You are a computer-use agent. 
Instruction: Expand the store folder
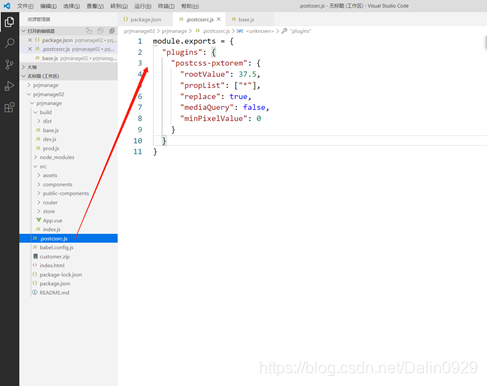(x=39, y=211)
